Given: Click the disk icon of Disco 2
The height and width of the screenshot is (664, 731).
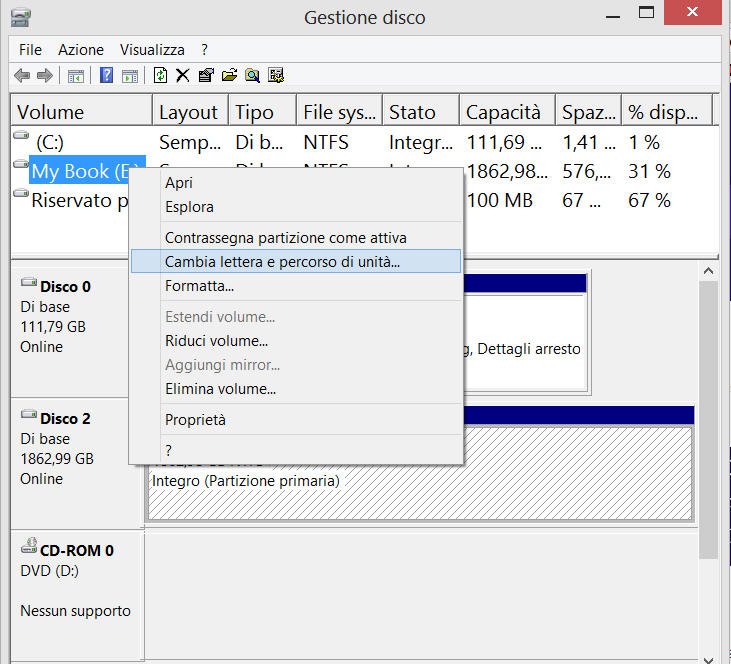Looking at the screenshot, I should [29, 414].
